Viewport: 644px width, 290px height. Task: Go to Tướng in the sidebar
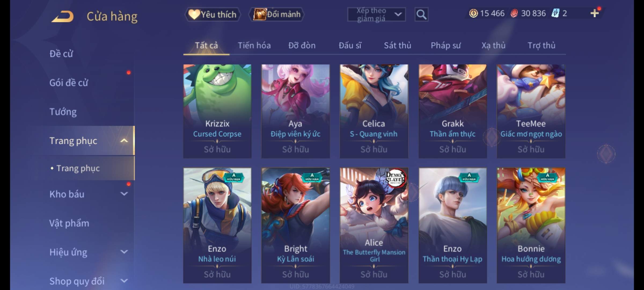63,112
